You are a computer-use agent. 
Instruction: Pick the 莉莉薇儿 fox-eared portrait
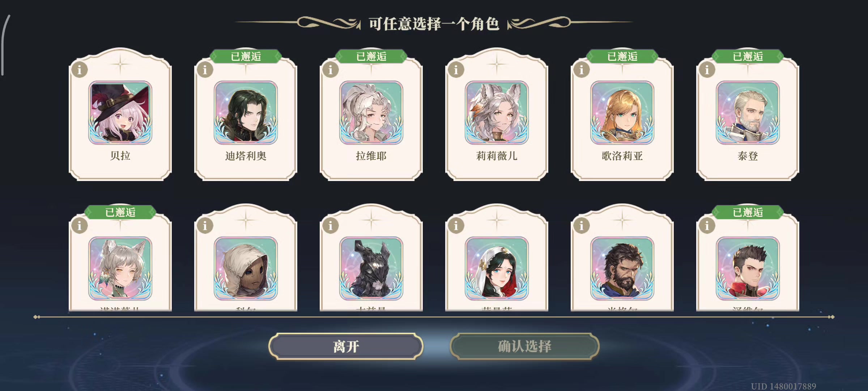(x=497, y=113)
